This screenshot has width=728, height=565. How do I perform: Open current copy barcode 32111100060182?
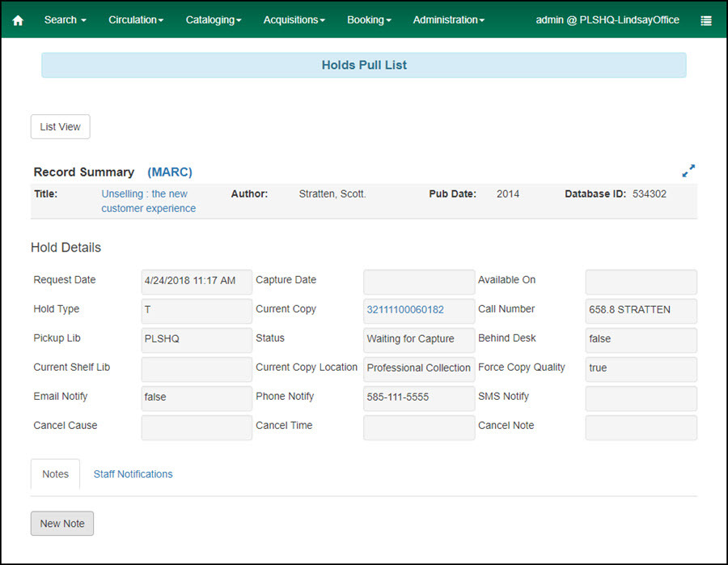(x=405, y=309)
